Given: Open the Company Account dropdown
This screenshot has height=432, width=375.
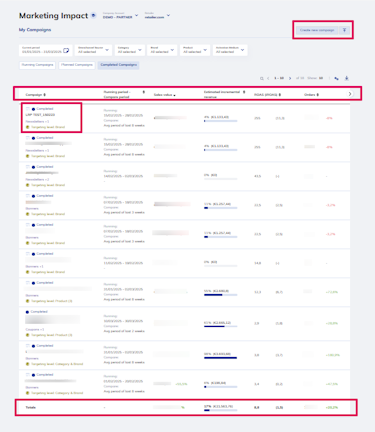Looking at the screenshot, I should (120, 15).
